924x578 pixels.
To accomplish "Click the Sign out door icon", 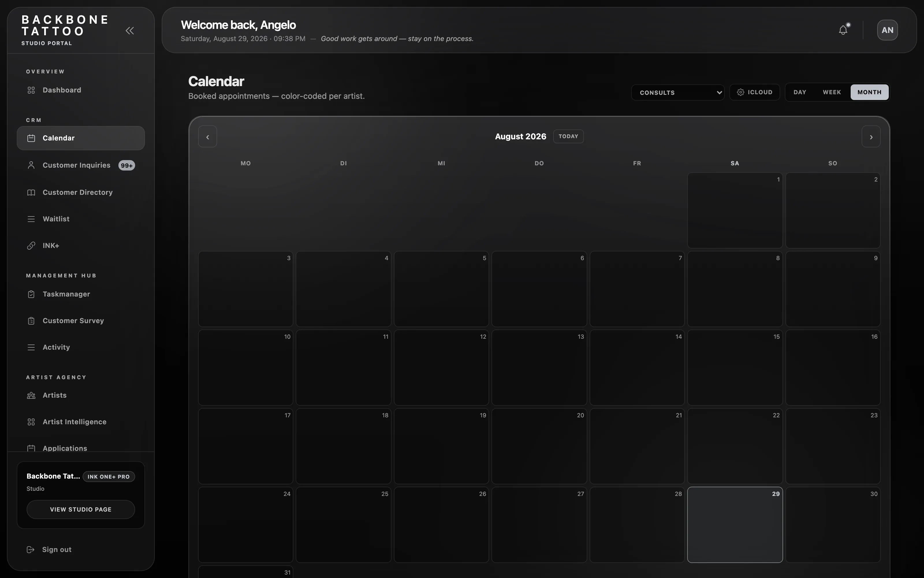I will [x=31, y=549].
